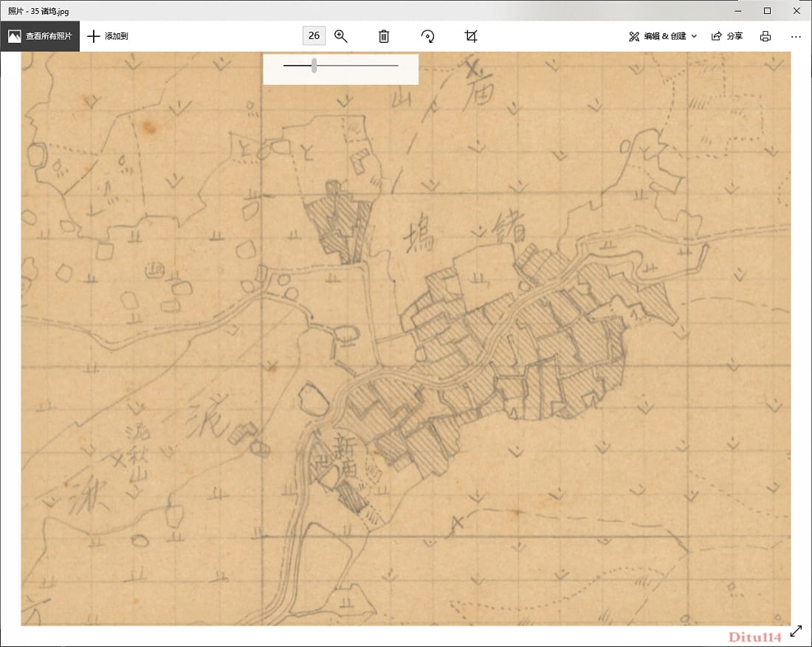
Task: Print the photo using the printer icon
Action: click(765, 36)
